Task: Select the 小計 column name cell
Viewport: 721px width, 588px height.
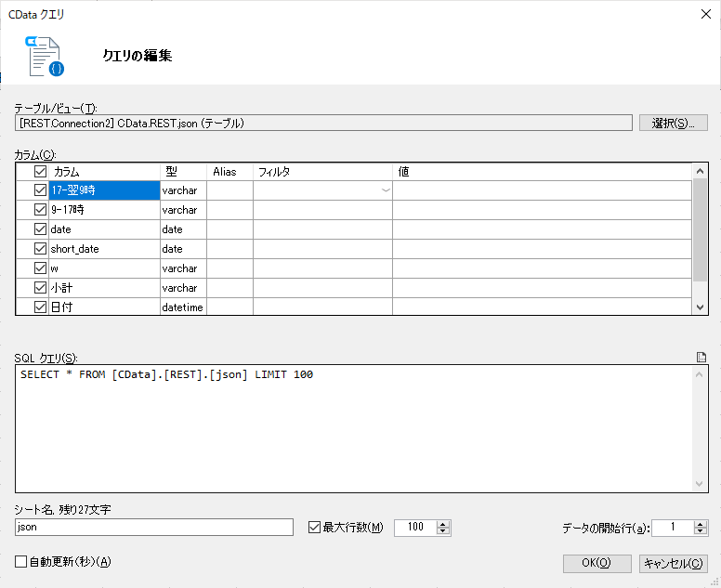Action: pos(104,288)
